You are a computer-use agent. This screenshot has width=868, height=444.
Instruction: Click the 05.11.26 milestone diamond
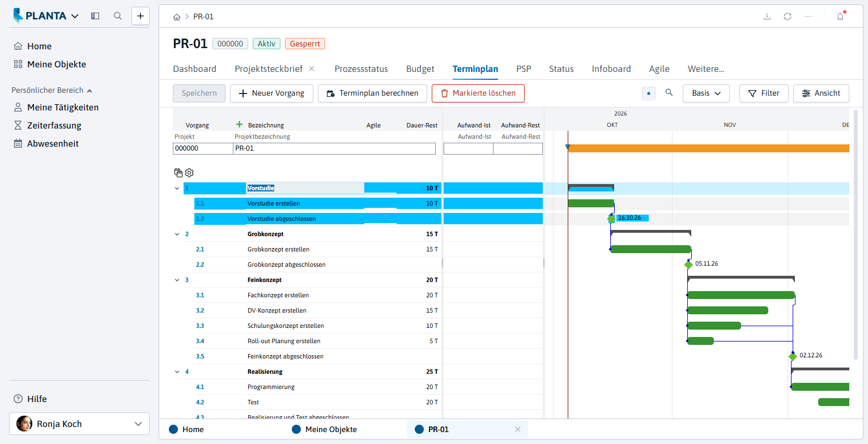[x=688, y=264]
